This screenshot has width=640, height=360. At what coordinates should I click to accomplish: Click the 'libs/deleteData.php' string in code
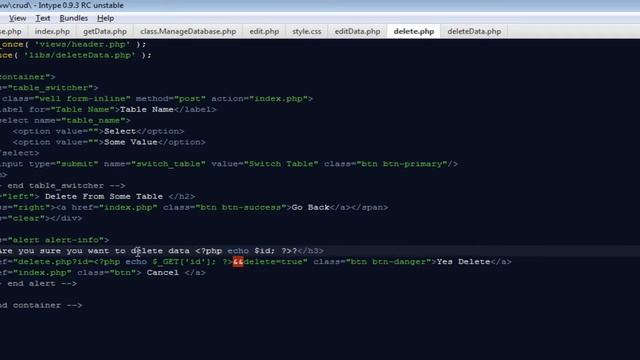click(x=80, y=55)
